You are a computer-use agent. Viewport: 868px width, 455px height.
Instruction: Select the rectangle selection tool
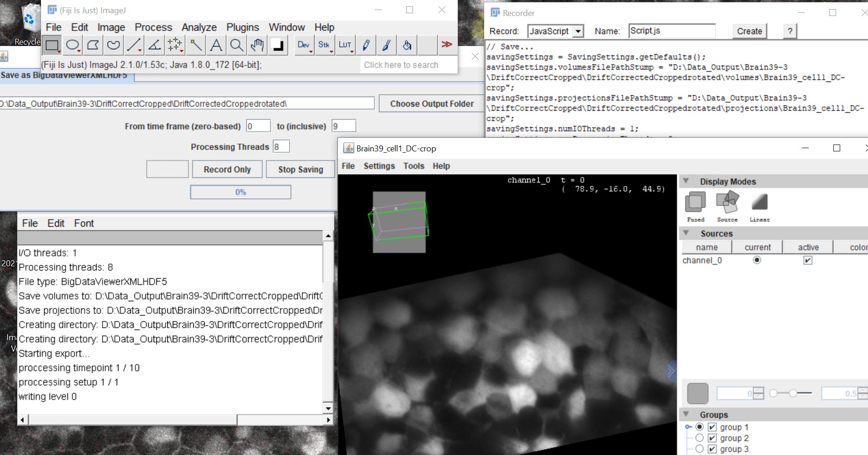(x=52, y=45)
